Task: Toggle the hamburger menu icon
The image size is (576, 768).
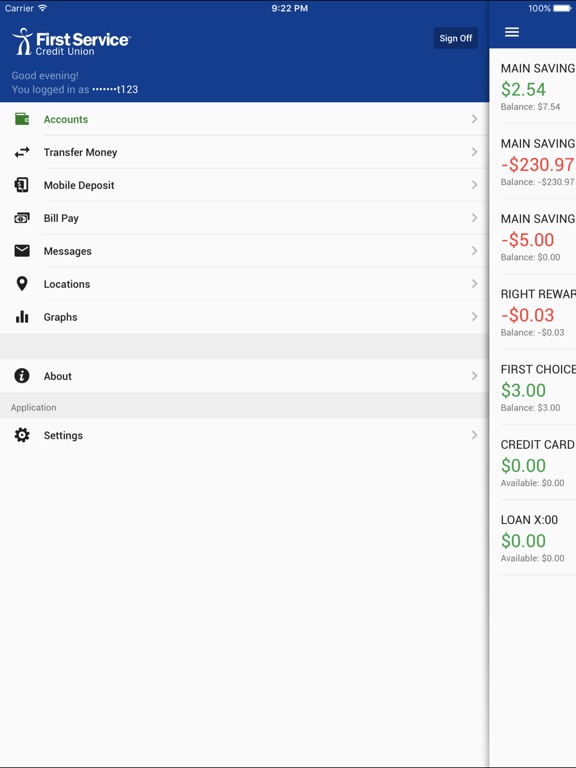Action: click(512, 32)
